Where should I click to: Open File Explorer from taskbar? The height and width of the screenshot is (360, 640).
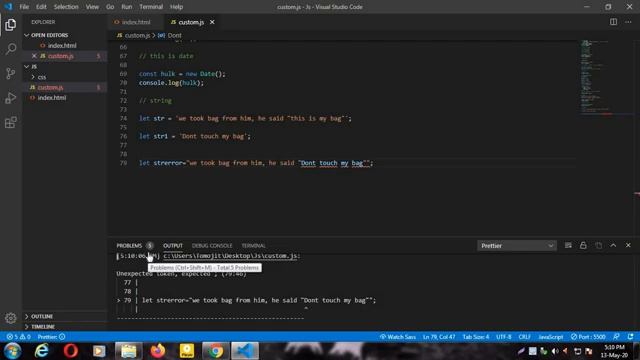click(x=129, y=351)
